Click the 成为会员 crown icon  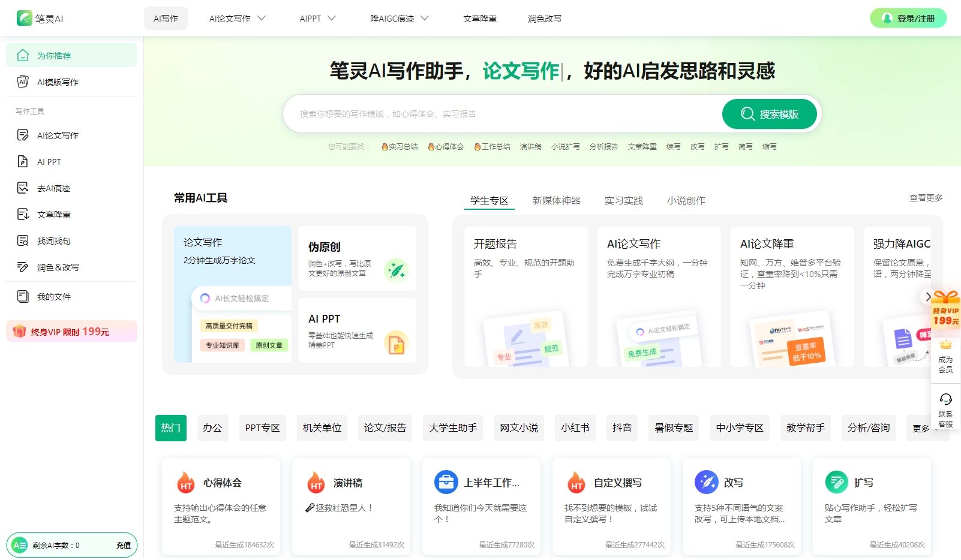tap(945, 345)
